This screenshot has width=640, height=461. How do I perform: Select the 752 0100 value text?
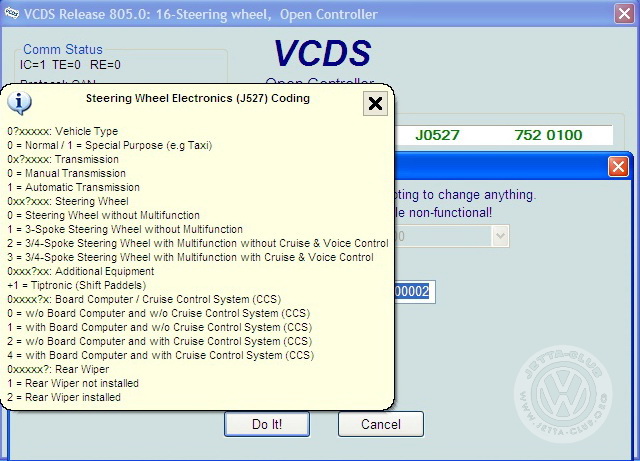(x=548, y=135)
